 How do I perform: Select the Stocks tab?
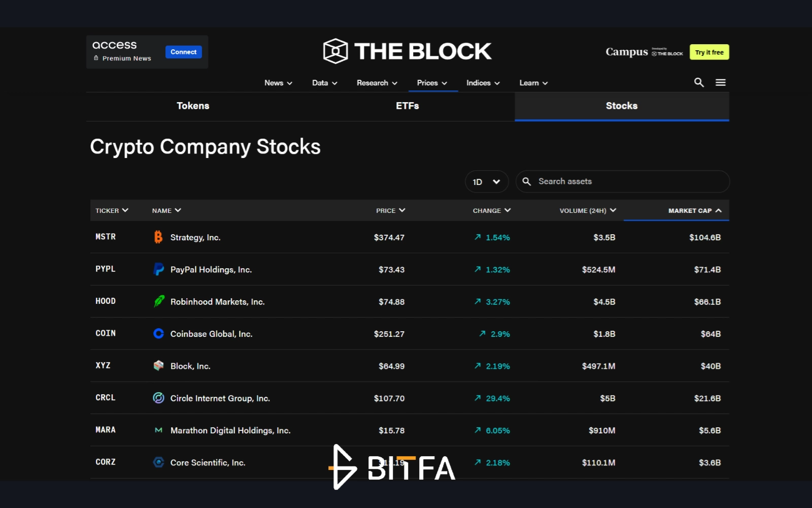(622, 106)
